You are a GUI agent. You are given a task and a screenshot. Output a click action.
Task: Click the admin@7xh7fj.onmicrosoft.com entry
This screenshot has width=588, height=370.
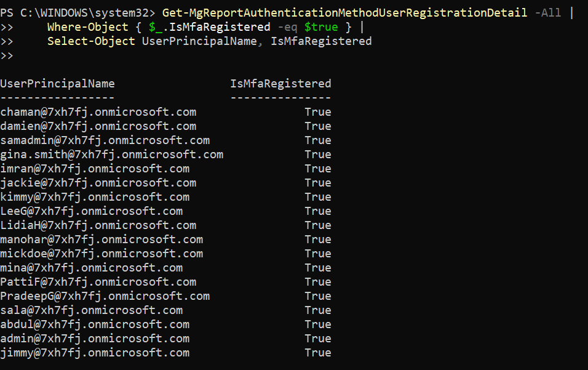click(x=95, y=339)
